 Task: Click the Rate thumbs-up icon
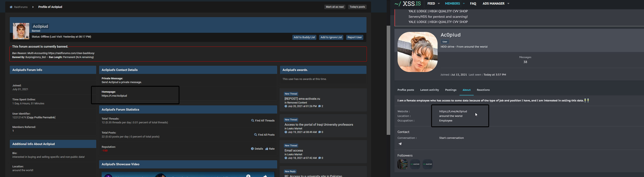coord(267,149)
